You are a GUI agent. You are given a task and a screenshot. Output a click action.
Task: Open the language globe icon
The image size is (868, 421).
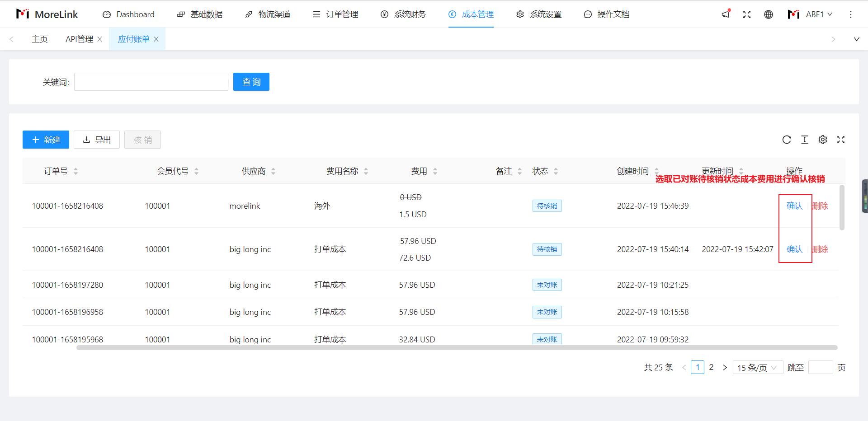(769, 14)
